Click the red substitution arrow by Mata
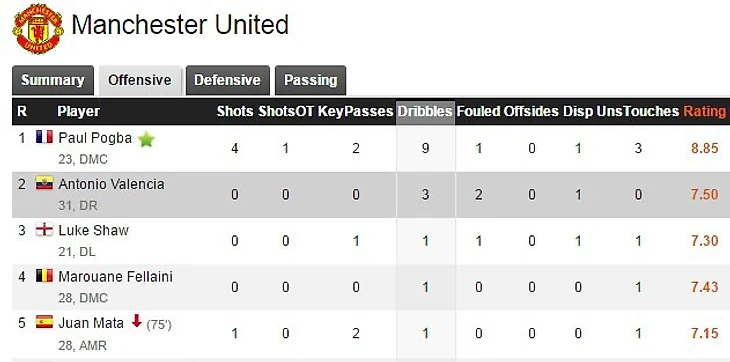 coord(136,321)
